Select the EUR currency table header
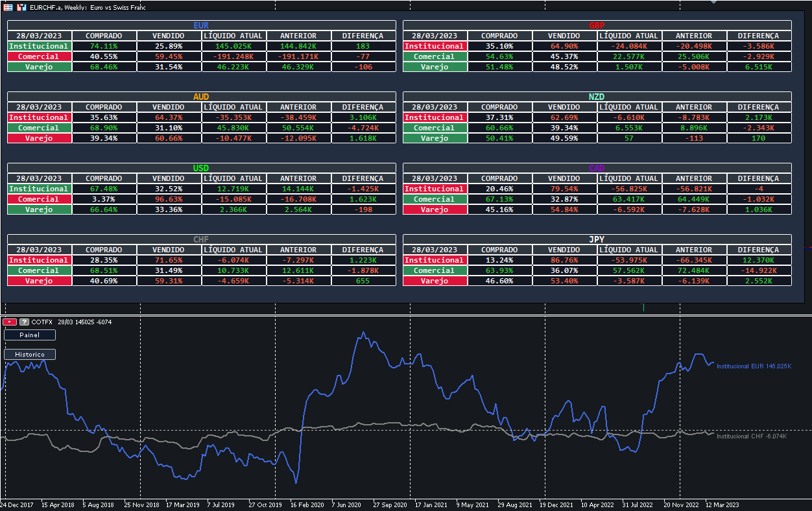 [x=201, y=25]
